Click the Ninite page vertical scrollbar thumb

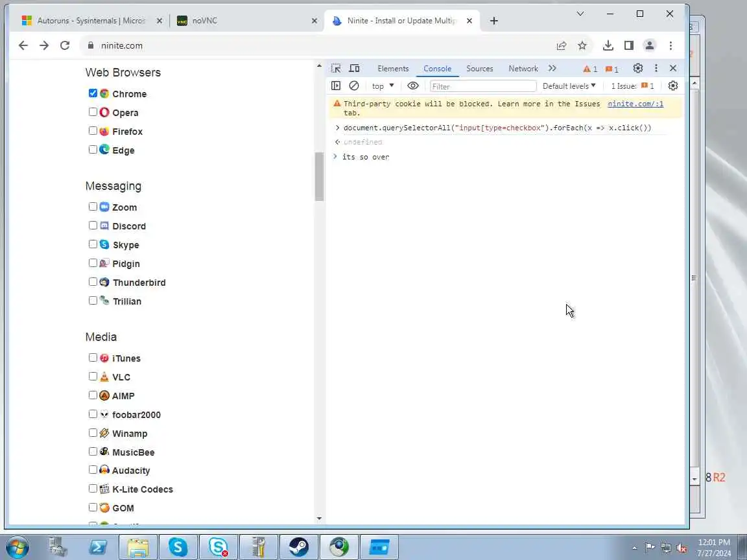click(x=319, y=176)
